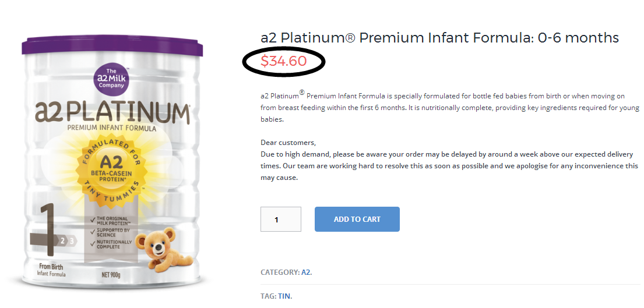
Task: Click the CATEGORY label
Action: tap(280, 272)
